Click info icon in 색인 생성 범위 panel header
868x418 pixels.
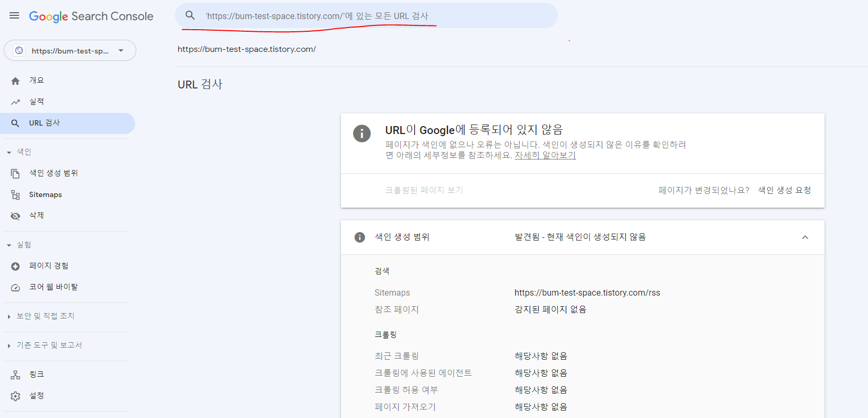click(x=360, y=237)
